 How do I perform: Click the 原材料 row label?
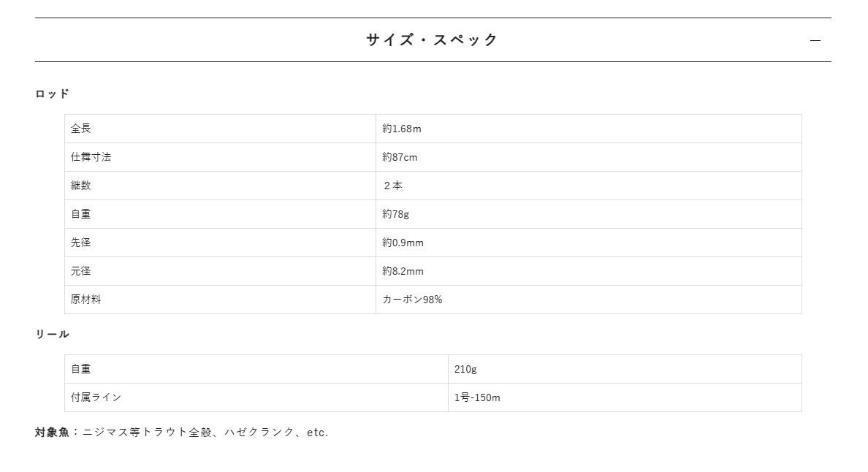tap(85, 300)
